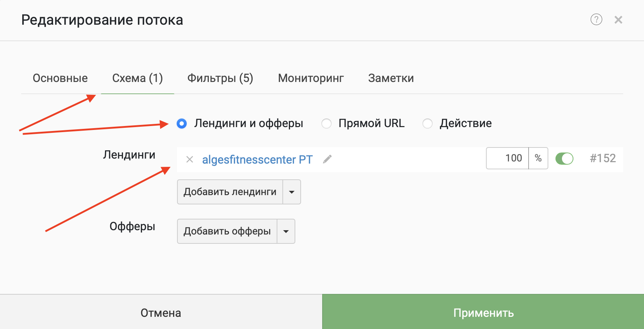Toggle the landing enabled switch off
Image resolution: width=644 pixels, height=329 pixels.
click(x=564, y=158)
